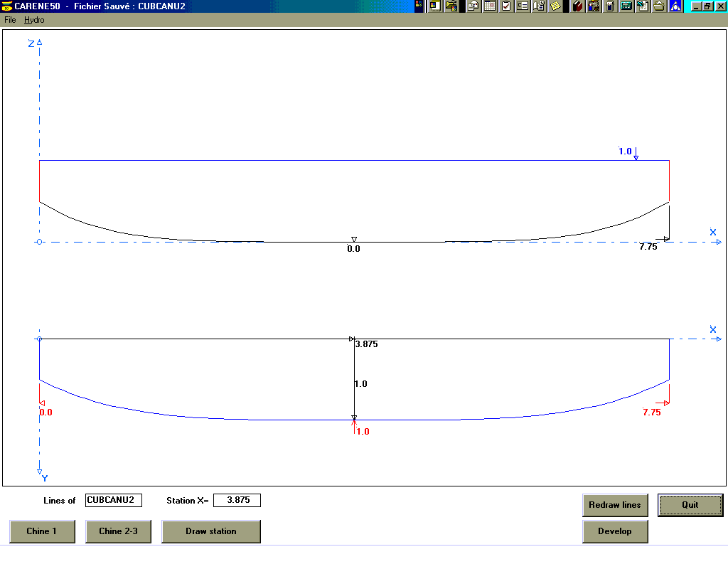Click the New Task clipboard checkmark icon
Viewport: 728px width, 564px height.
coord(506,6)
